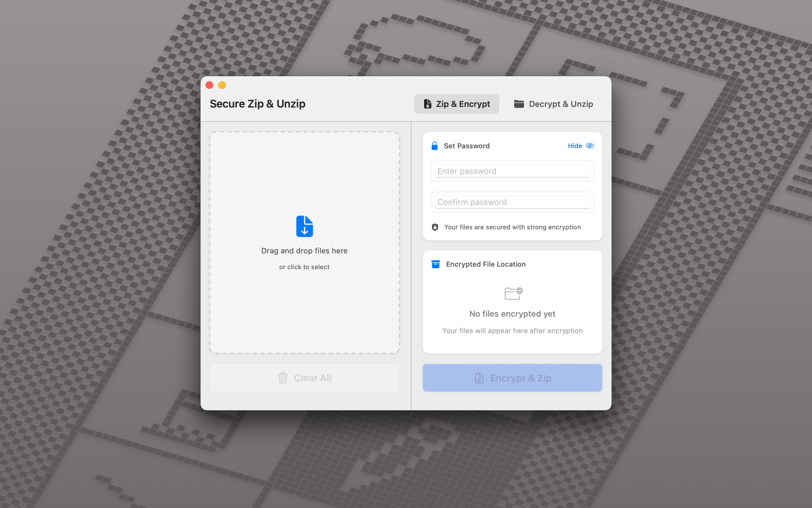Toggle the Hide password link
Screen dimensions: 812x508
581,146
